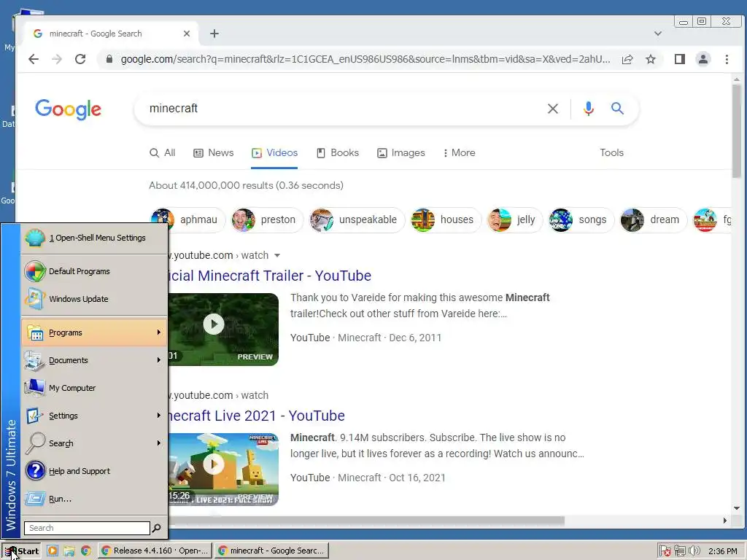
Task: Filter videos by aphmau chip
Action: [187, 220]
